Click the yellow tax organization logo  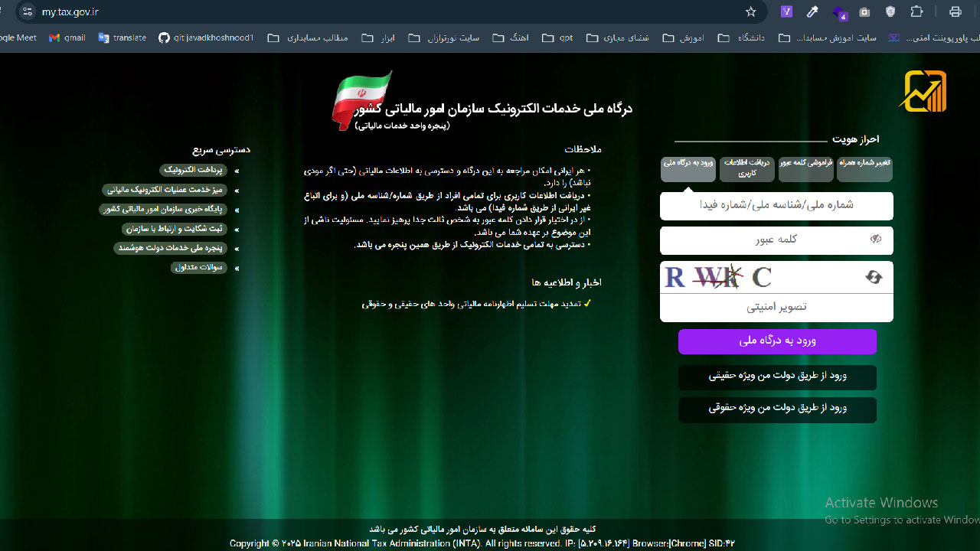(923, 91)
